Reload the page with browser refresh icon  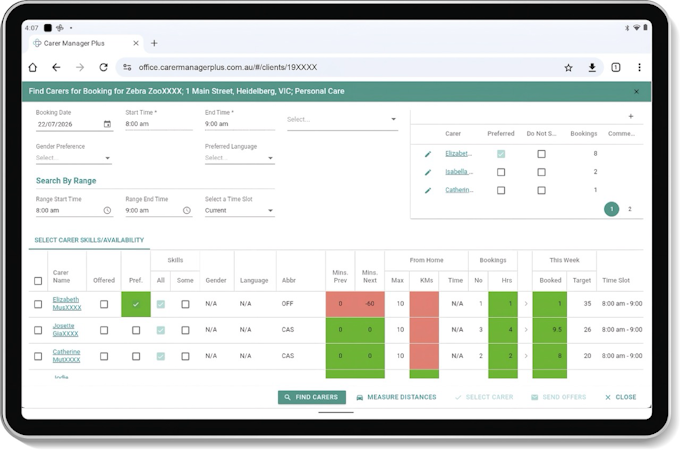[x=103, y=67]
